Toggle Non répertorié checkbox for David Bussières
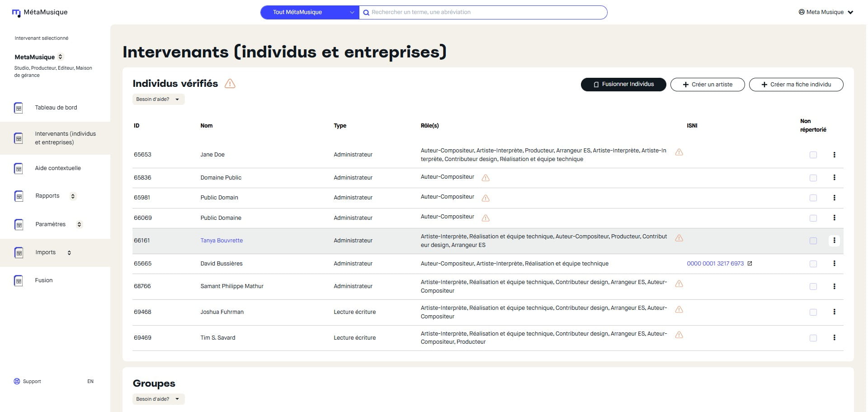The image size is (868, 412). [x=813, y=264]
